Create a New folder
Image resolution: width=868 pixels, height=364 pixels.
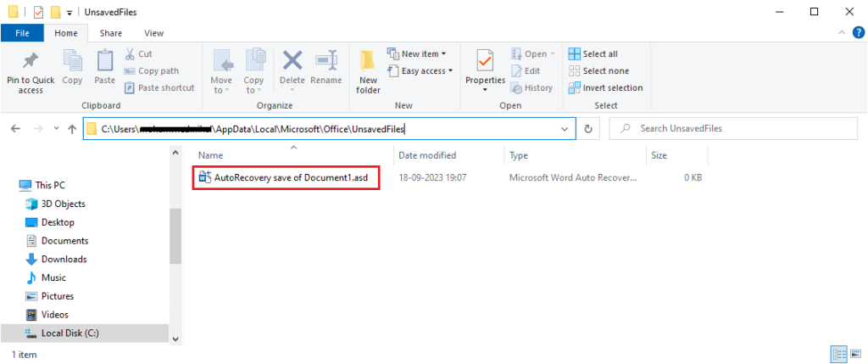368,73
